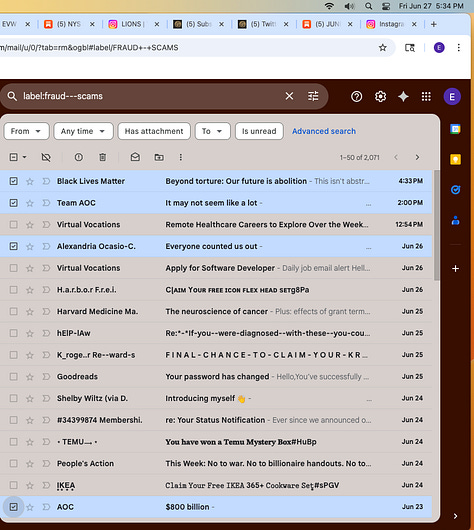Report selected emails as spam
This screenshot has width=474, height=530.
pyautogui.click(x=78, y=157)
